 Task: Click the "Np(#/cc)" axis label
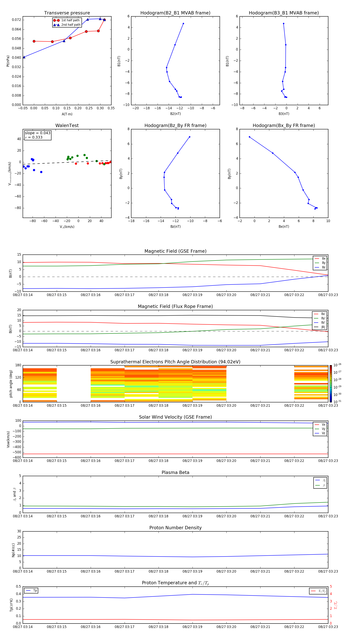point(13,550)
